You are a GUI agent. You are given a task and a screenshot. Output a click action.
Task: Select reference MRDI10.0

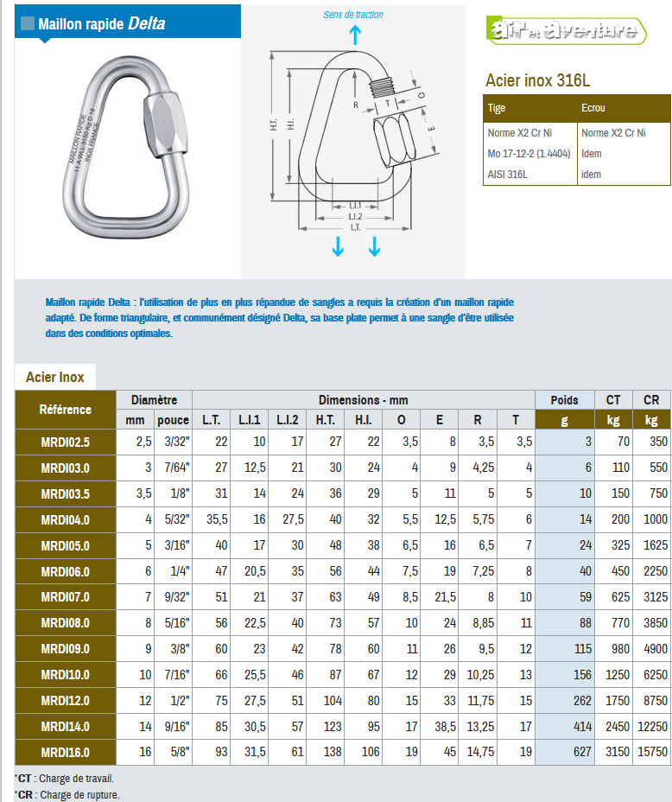[x=66, y=675]
